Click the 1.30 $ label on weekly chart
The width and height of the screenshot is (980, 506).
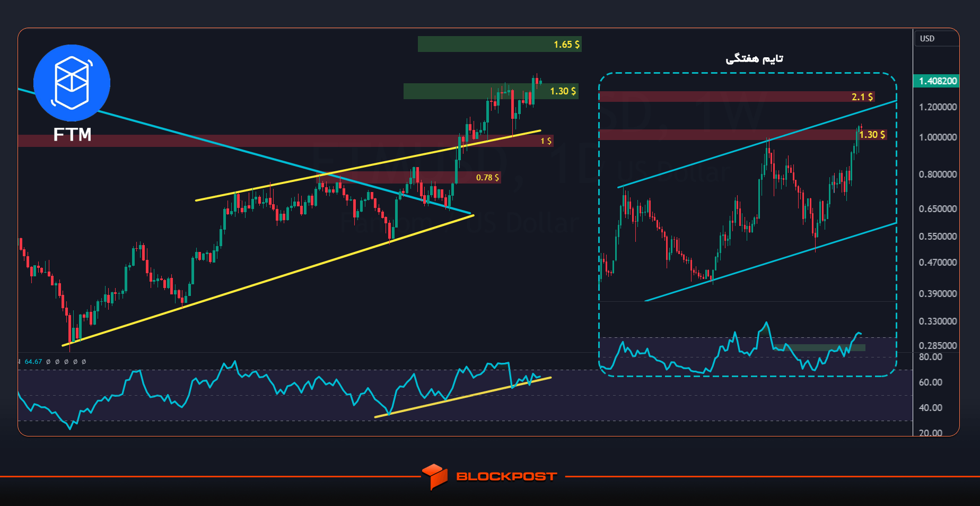click(x=872, y=135)
